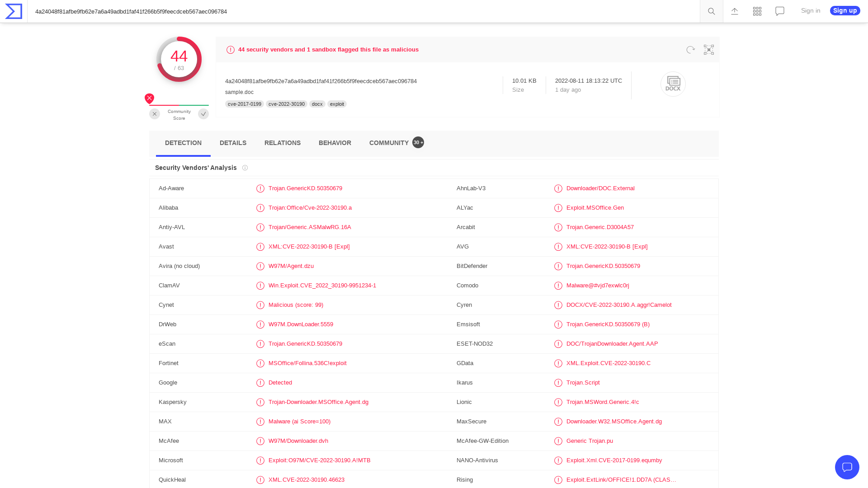This screenshot has width=868, height=488.
Task: Click the info icon beside Security Vendors' Analysis
Action: 245,168
